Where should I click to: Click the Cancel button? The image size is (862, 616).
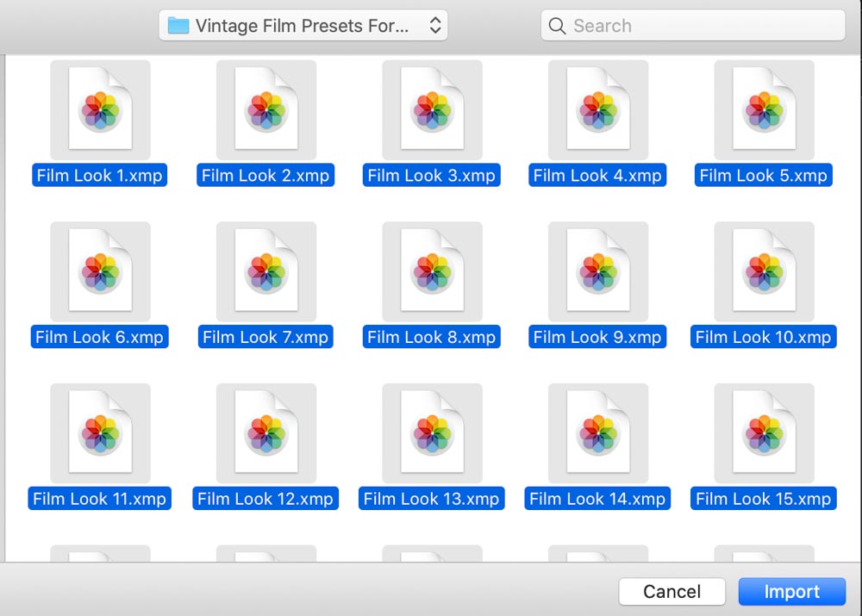click(x=671, y=591)
